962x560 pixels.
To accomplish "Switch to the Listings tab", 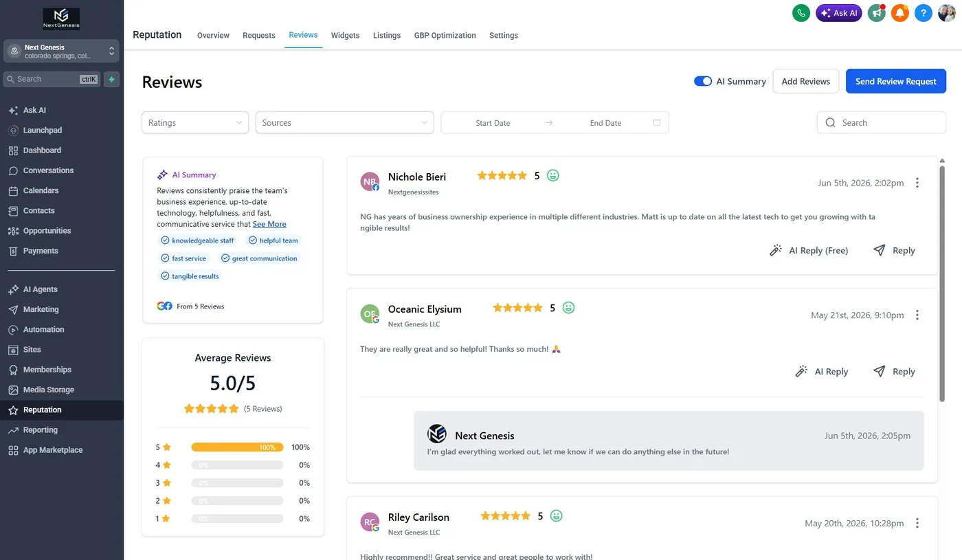I will pos(387,36).
